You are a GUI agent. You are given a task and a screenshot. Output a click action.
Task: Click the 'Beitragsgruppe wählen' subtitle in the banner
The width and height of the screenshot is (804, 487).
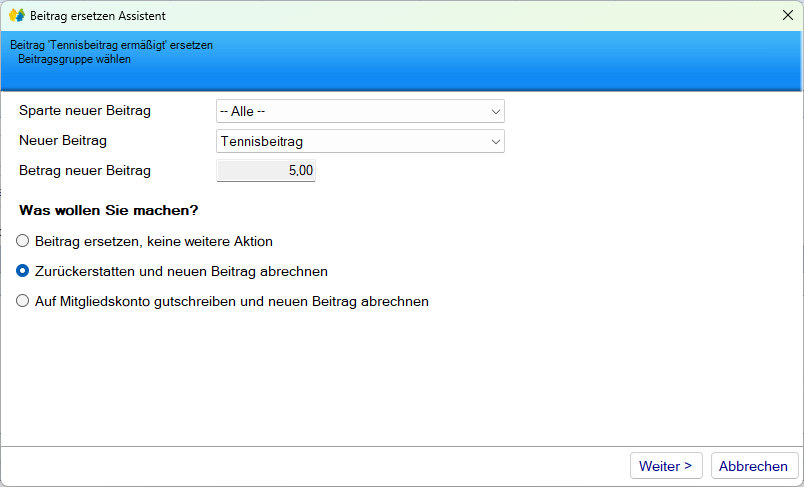click(x=74, y=59)
